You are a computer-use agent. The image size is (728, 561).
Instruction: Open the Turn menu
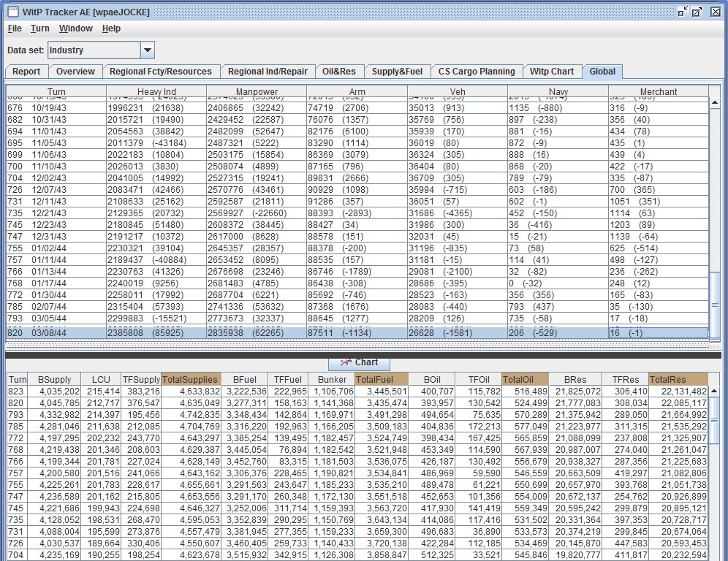(40, 28)
